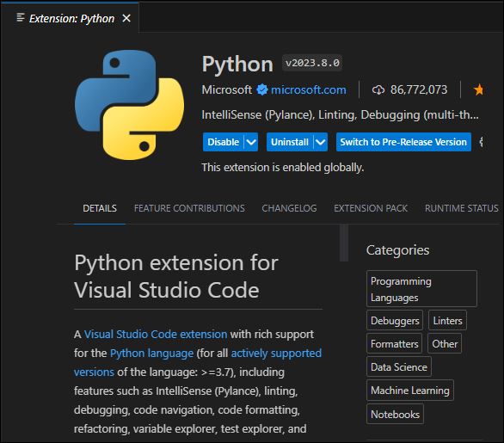Switch to the Runtime Status tab
504x443 pixels.
click(x=462, y=208)
